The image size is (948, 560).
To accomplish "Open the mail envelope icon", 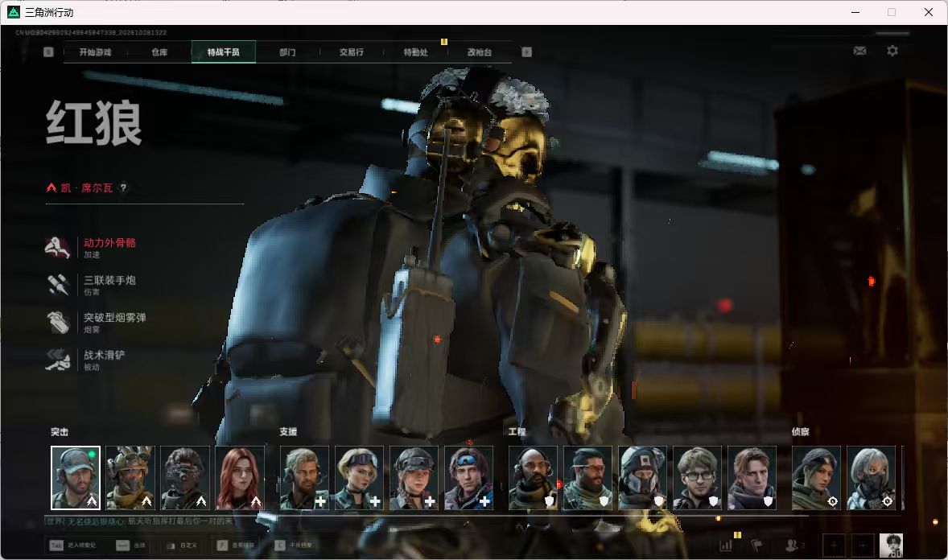I will (x=859, y=51).
